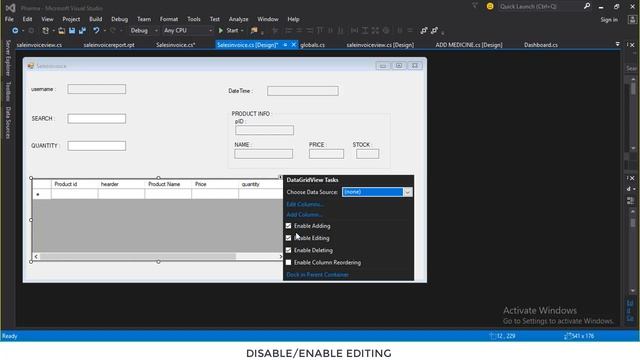Viewport: 640px width, 360px height.
Task: Open Choose Data Source dropdown
Action: click(x=407, y=192)
